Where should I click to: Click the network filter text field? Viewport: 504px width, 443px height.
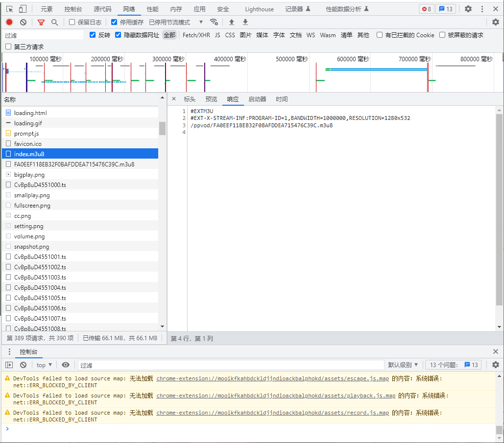tap(43, 35)
